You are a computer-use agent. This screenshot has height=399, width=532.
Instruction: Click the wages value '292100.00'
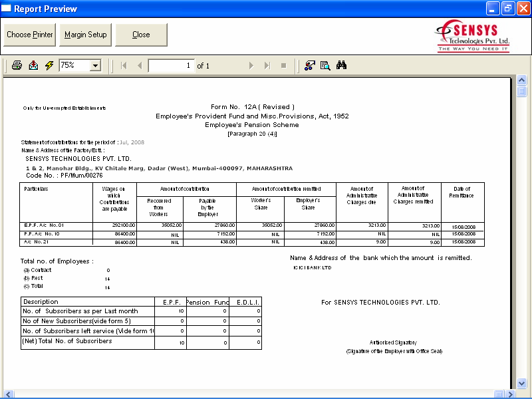point(124,225)
